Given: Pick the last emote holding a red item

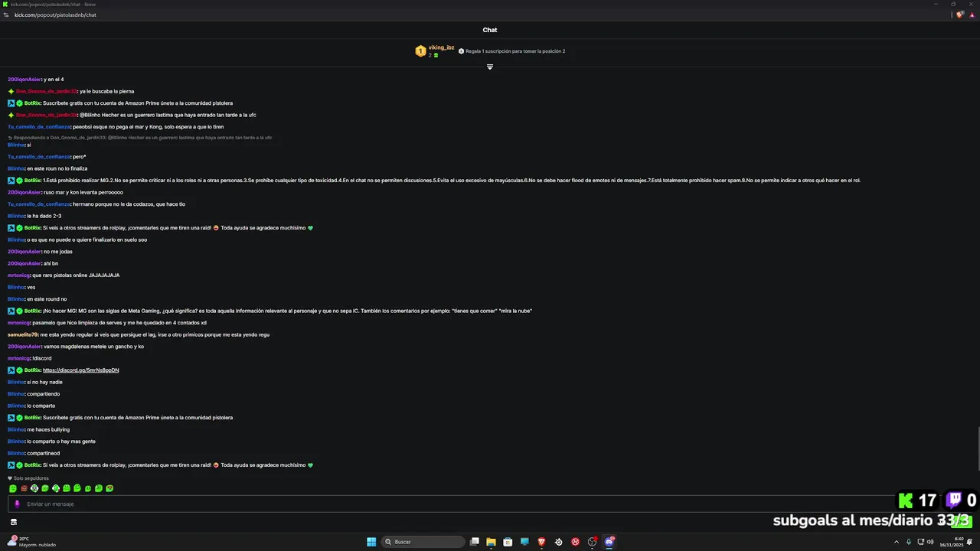Looking at the screenshot, I should point(109,488).
